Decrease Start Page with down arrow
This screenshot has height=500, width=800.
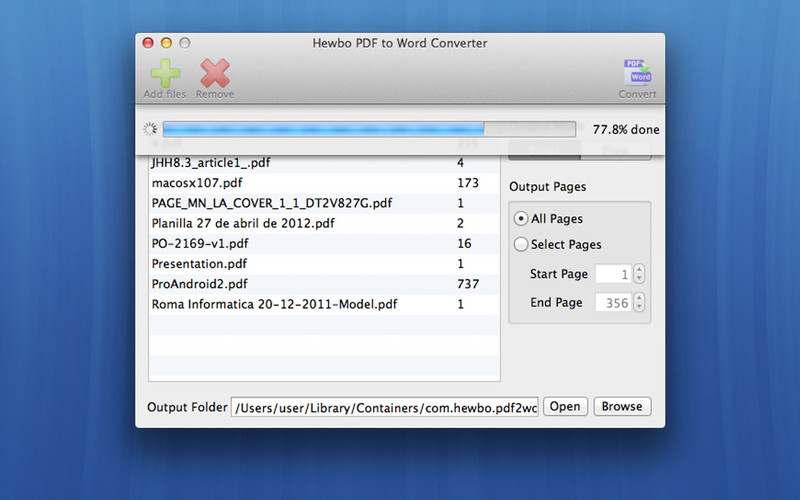pos(639,278)
